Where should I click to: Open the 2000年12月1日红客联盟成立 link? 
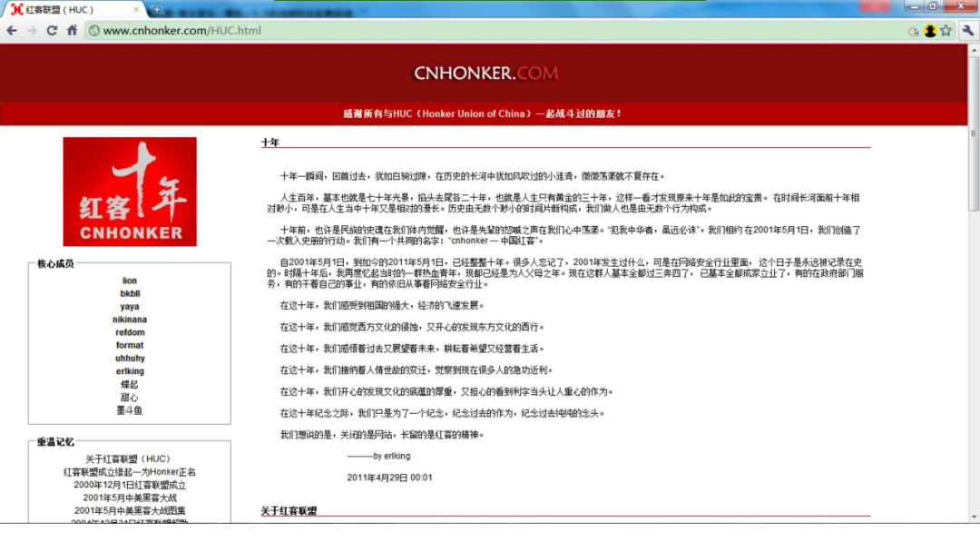pyautogui.click(x=130, y=485)
